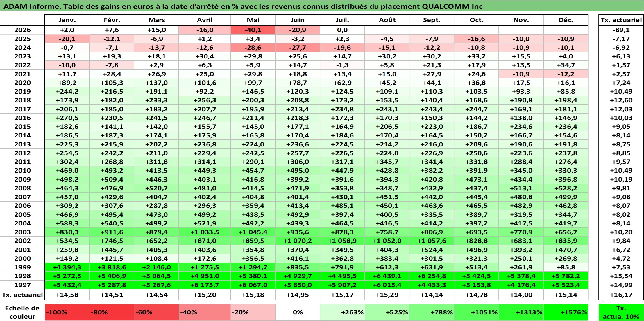
Task: Pick the "Tx. actua. 10%" green swatch
Action: tap(621, 312)
